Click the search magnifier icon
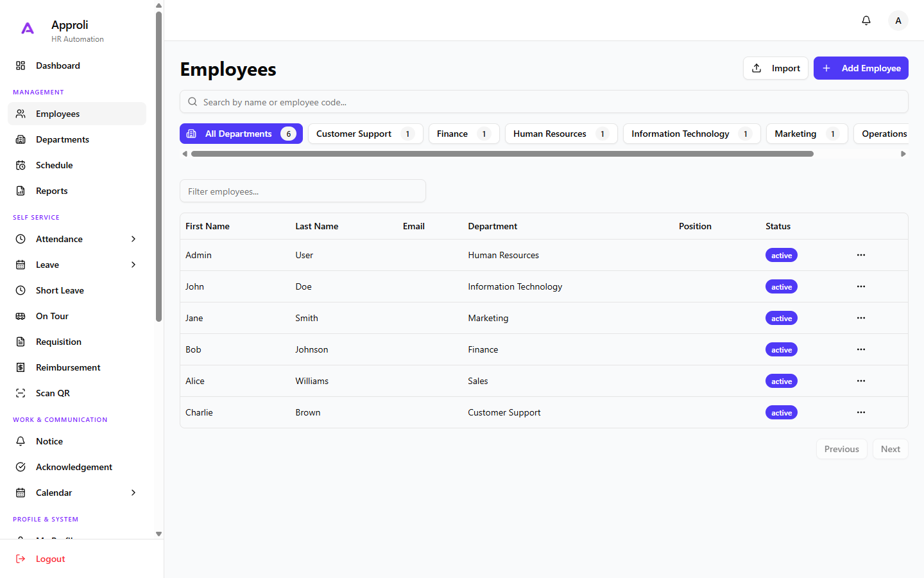 193,101
